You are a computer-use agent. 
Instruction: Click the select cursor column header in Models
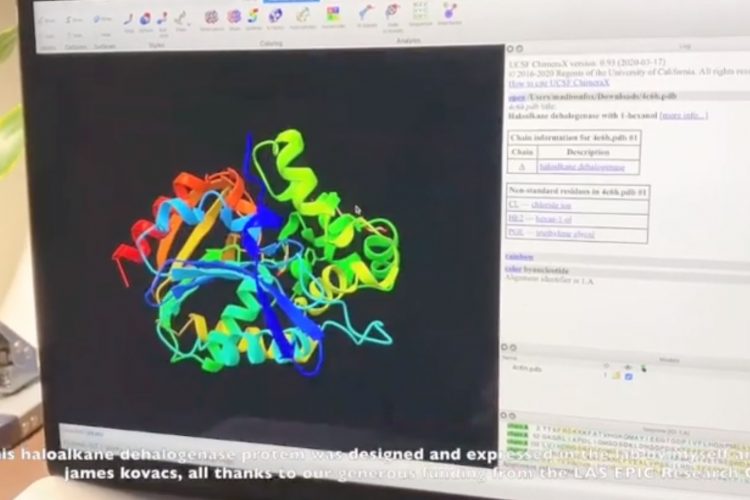644,368
